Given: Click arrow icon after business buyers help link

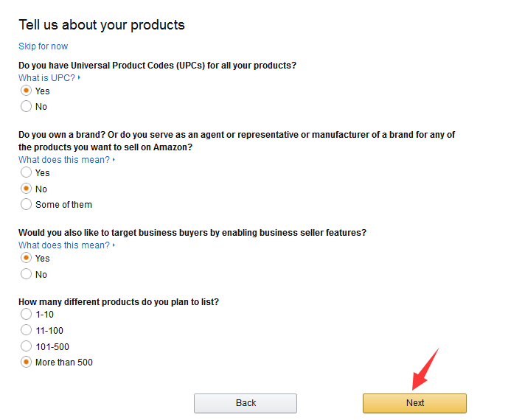Looking at the screenshot, I should click(114, 245).
